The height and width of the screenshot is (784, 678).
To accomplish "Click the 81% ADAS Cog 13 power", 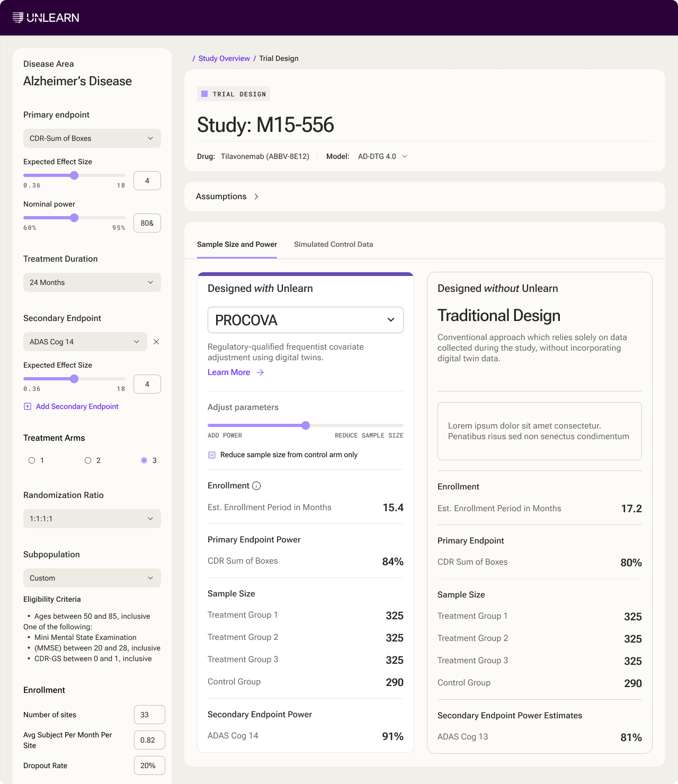I will pyautogui.click(x=631, y=737).
